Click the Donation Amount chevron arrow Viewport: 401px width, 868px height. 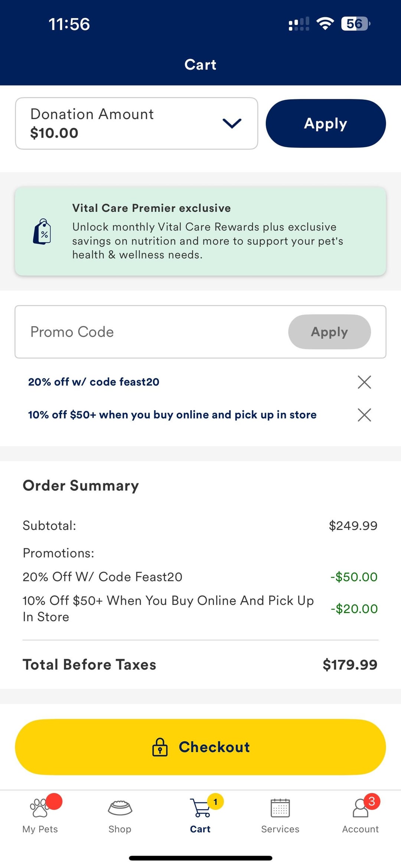pos(232,123)
